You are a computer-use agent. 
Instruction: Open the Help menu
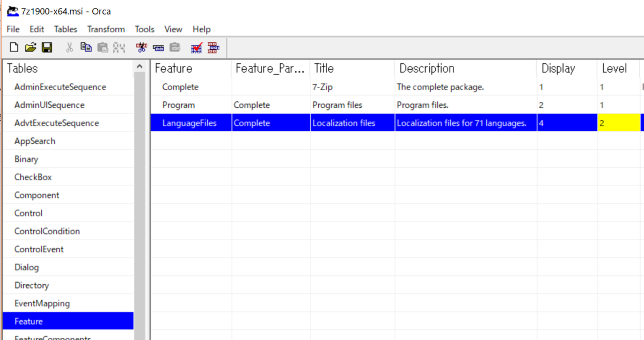tap(202, 29)
